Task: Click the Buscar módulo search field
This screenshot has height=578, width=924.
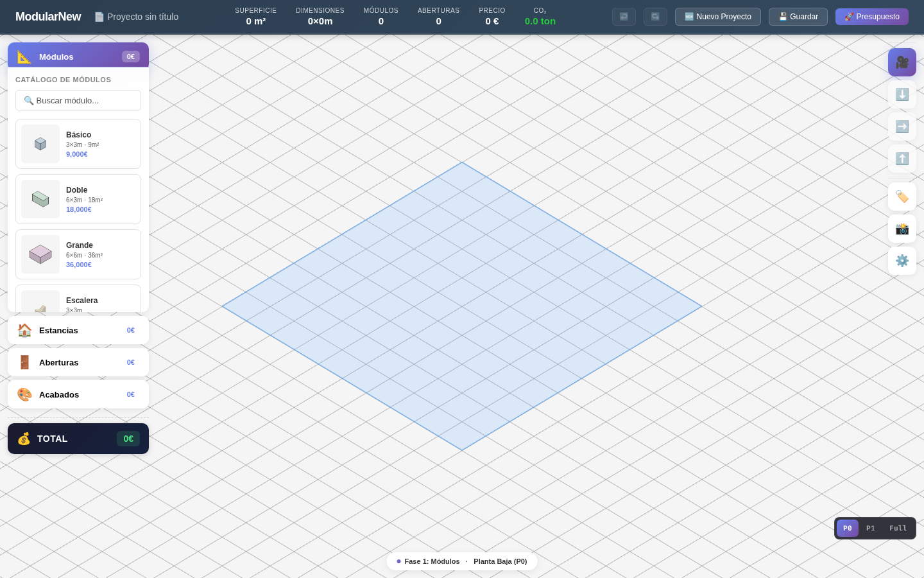Action: (x=78, y=100)
